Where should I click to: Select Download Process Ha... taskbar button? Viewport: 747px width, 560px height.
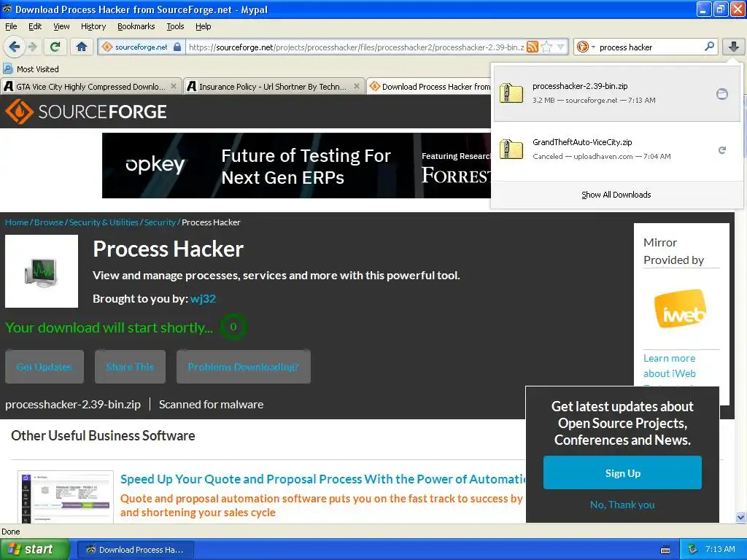[135, 550]
